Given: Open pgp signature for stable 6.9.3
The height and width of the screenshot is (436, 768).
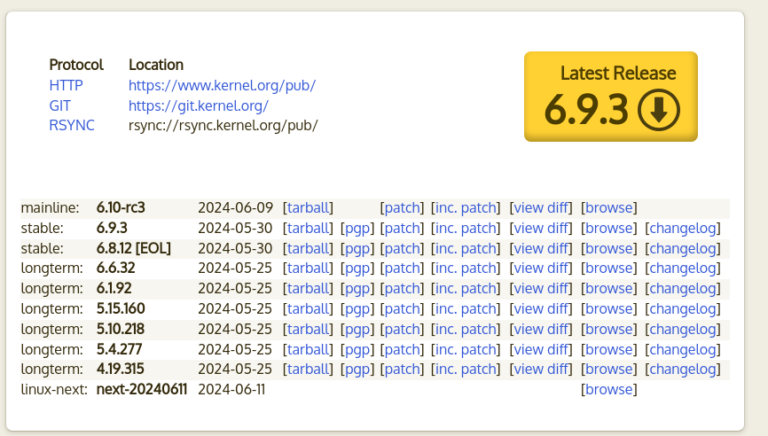Looking at the screenshot, I should click(x=358, y=228).
